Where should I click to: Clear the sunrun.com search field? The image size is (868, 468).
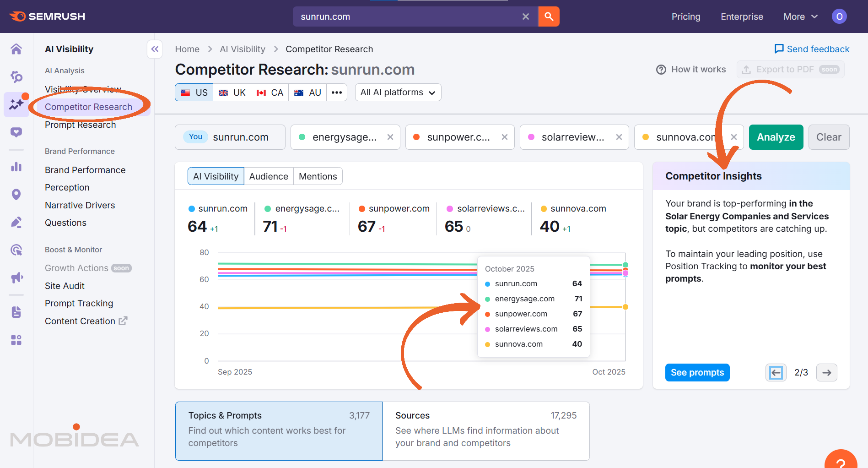point(525,16)
